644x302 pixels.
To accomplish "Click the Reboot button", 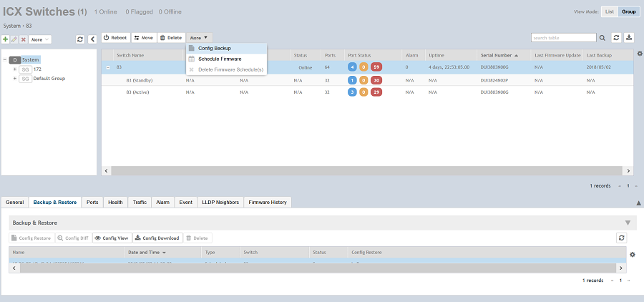I will [x=115, y=37].
